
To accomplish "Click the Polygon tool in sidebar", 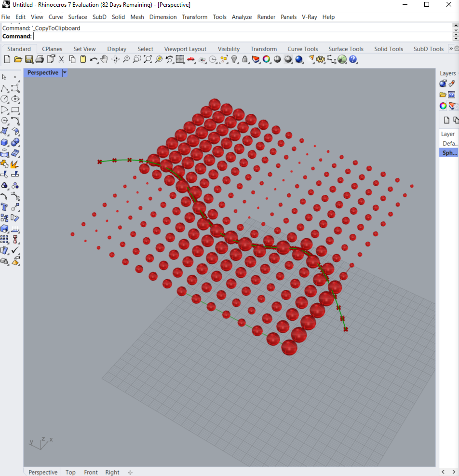I will 4,121.
